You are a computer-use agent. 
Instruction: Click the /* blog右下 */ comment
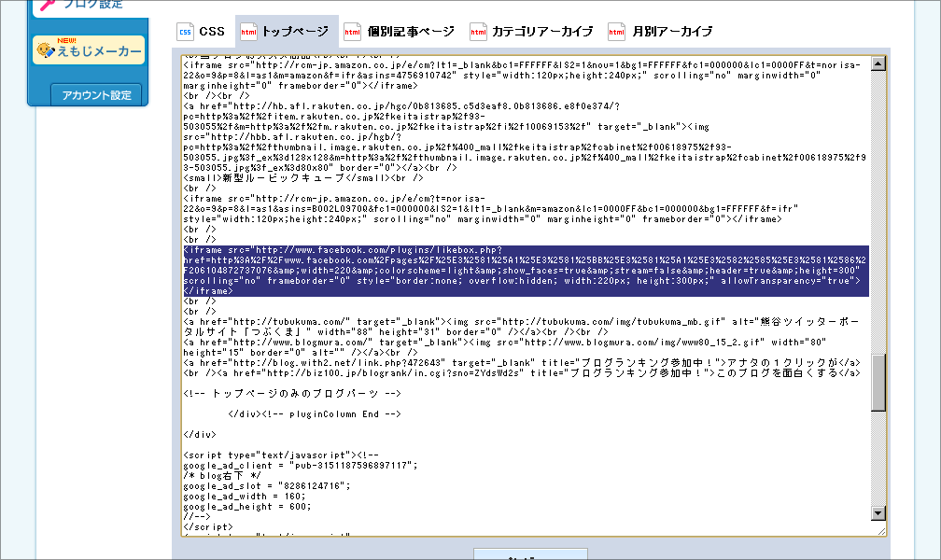222,475
